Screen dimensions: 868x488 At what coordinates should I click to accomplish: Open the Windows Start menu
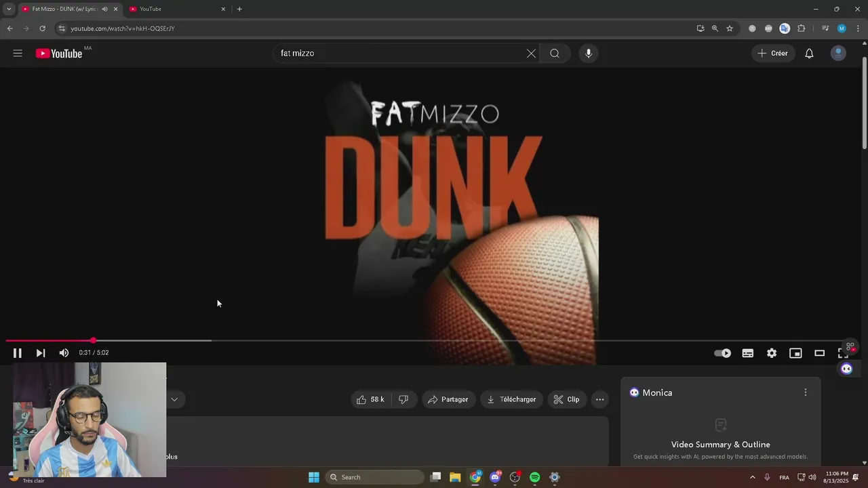click(x=314, y=477)
